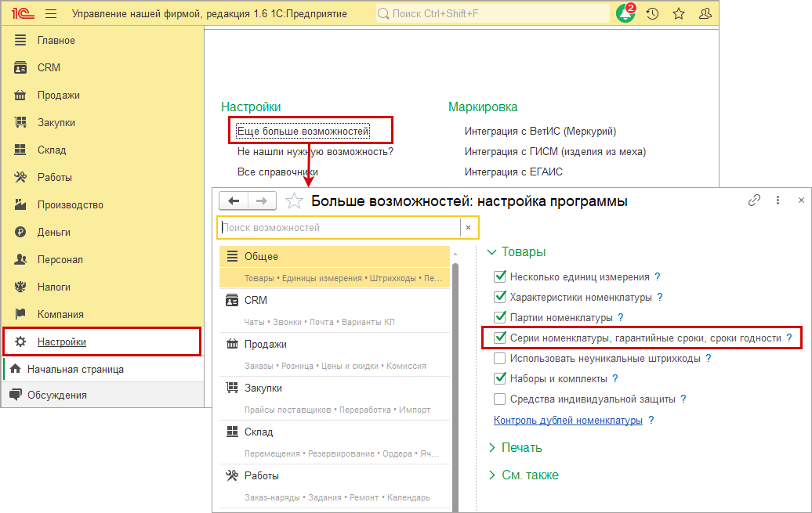Focus global search Ctrl+Shift+F field
812x513 pixels.
coord(492,14)
